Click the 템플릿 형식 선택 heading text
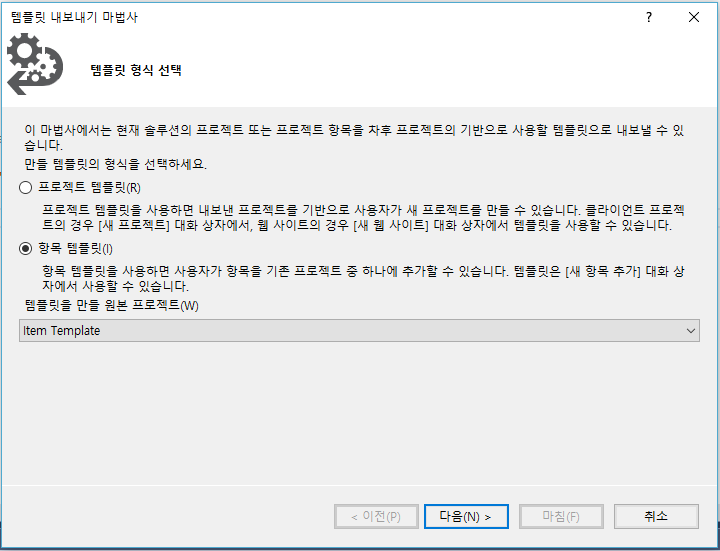 [x=136, y=70]
